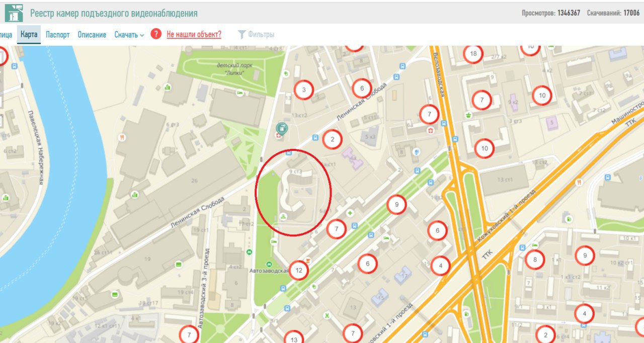This screenshot has width=644, height=343.
Task: Select camera cluster marker numbered 9 on the boulevard
Action: (x=396, y=204)
